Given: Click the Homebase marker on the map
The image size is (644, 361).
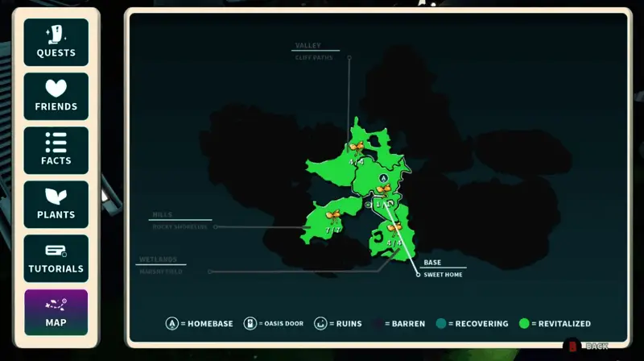Looking at the screenshot, I should click(384, 178).
